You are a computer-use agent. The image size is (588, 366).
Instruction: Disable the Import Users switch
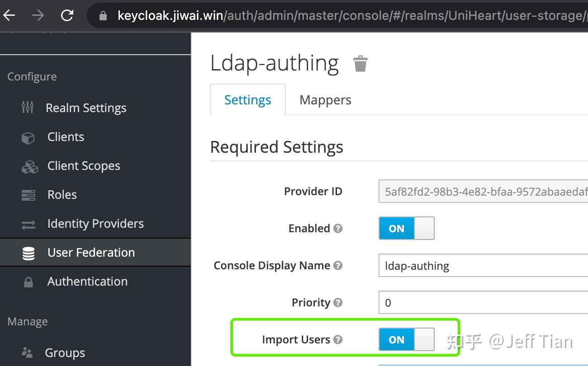tap(406, 339)
